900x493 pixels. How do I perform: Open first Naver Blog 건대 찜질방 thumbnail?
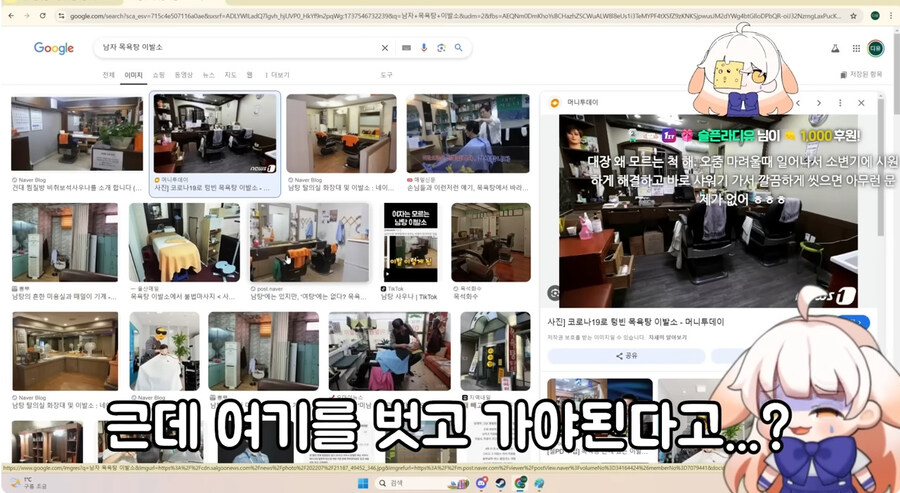click(x=77, y=133)
